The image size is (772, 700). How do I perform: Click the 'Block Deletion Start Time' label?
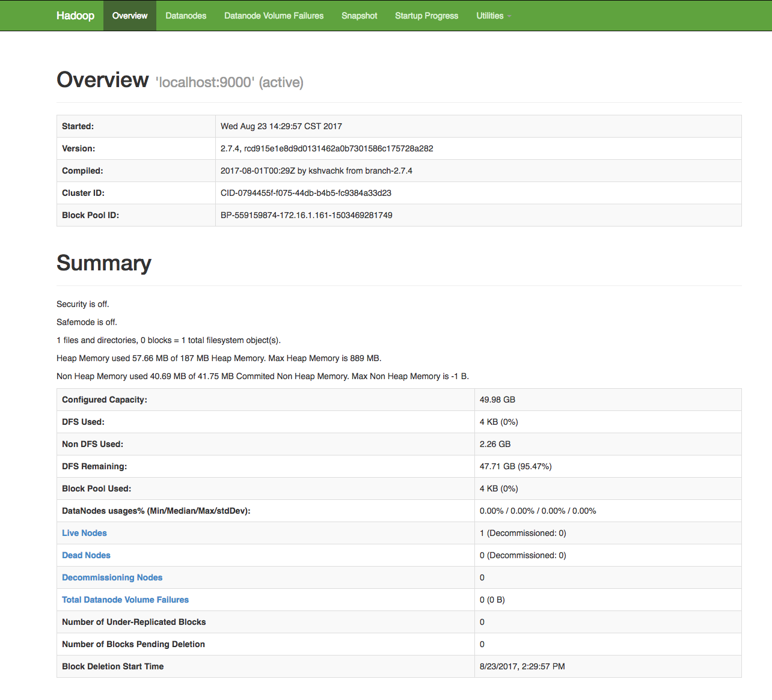(112, 666)
